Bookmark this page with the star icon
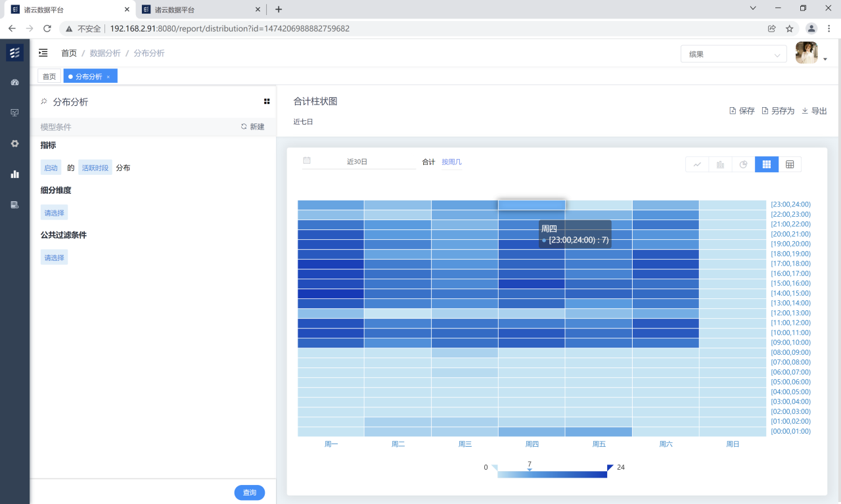The image size is (841, 504). (790, 28)
